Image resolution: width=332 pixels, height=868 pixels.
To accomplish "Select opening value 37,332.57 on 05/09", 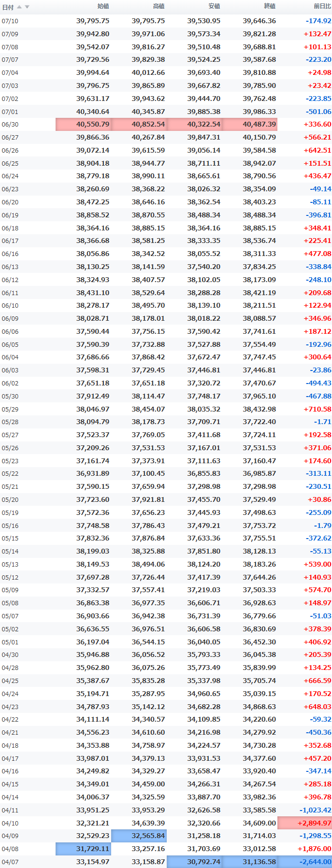I will click(93, 590).
